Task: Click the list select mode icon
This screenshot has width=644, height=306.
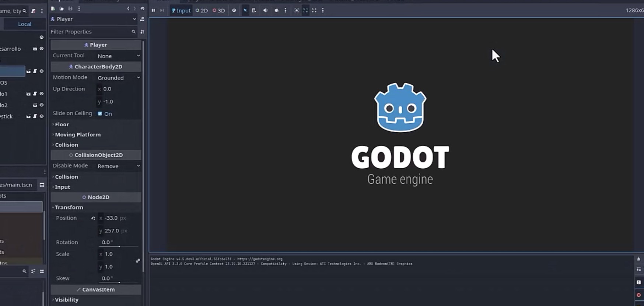Action: 254,10
